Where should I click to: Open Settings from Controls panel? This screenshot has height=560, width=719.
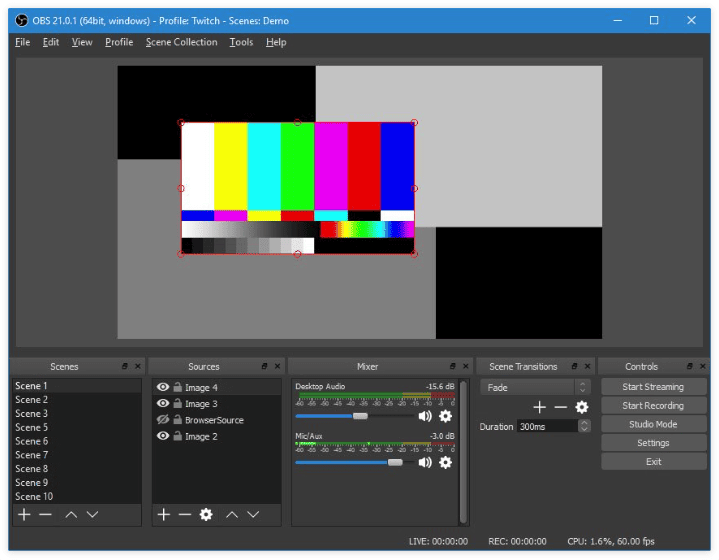[x=653, y=443]
